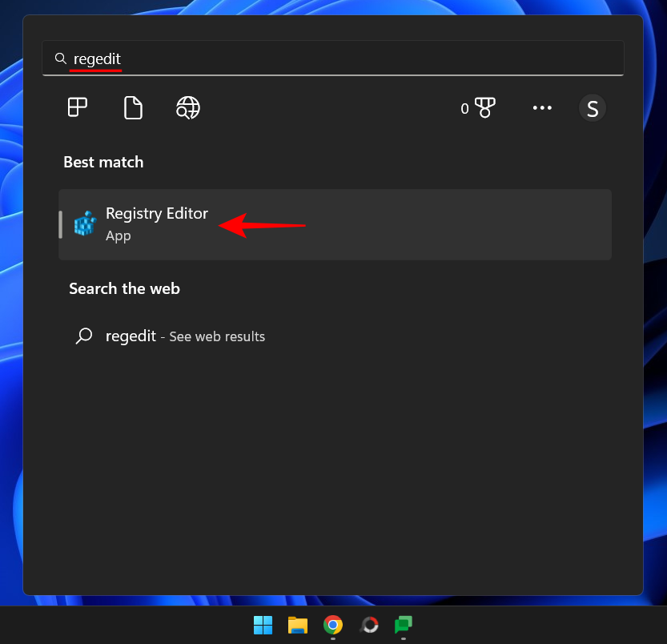Click the search magnifier icon
The width and height of the screenshot is (667, 644).
click(x=60, y=58)
